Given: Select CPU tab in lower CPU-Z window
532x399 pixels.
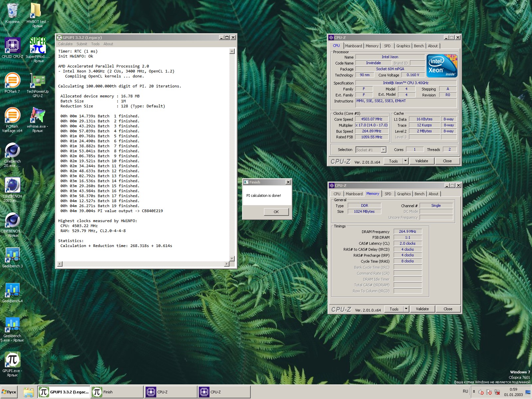Looking at the screenshot, I should tap(337, 194).
